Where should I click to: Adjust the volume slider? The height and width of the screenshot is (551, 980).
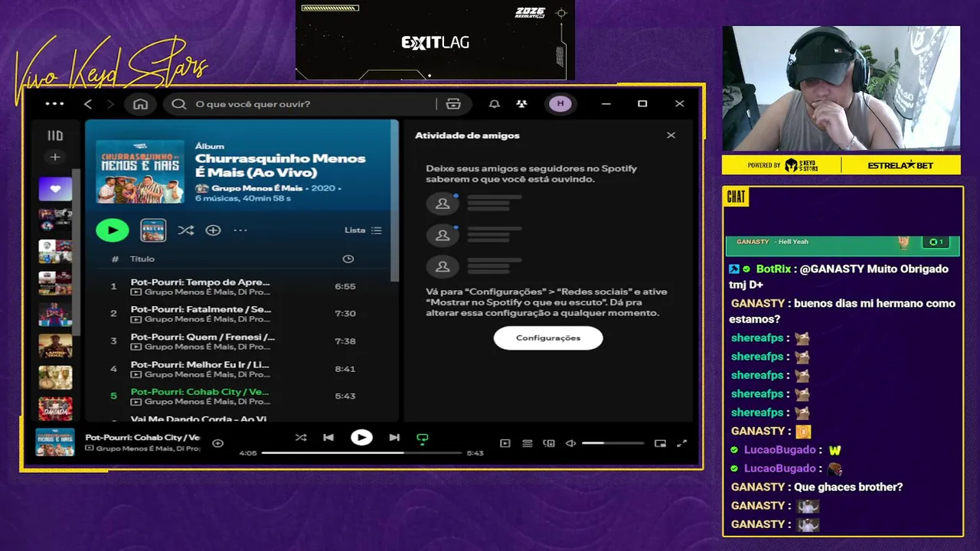(612, 443)
